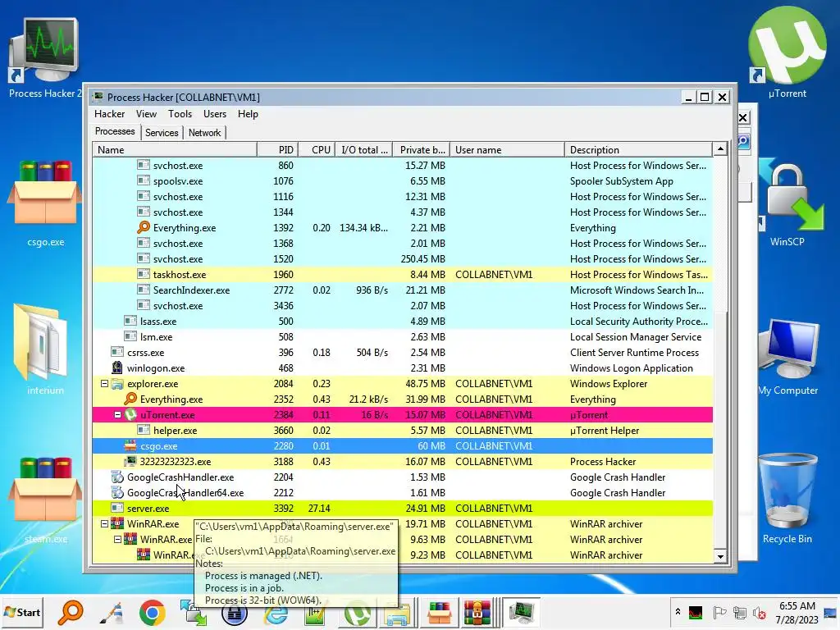Viewport: 840px width, 630px height.
Task: Select the GoogleCrashHandler64.exe process row
Action: [403, 493]
